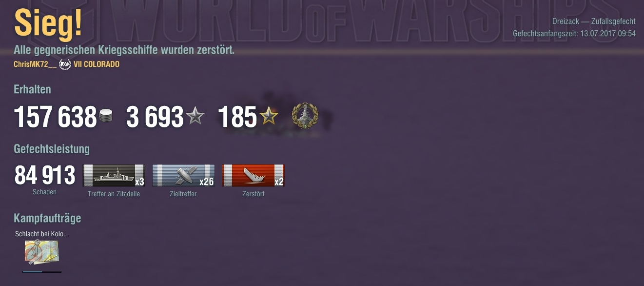Screen dimensions: 644x286
Task: Click the gold free XP star icon
Action: pos(269,116)
